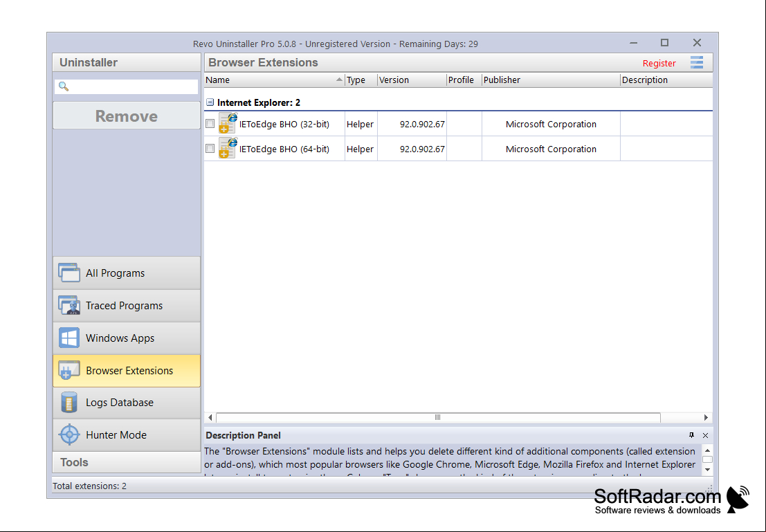Image resolution: width=766 pixels, height=532 pixels.
Task: Pin the Description Panel
Action: 691,434
